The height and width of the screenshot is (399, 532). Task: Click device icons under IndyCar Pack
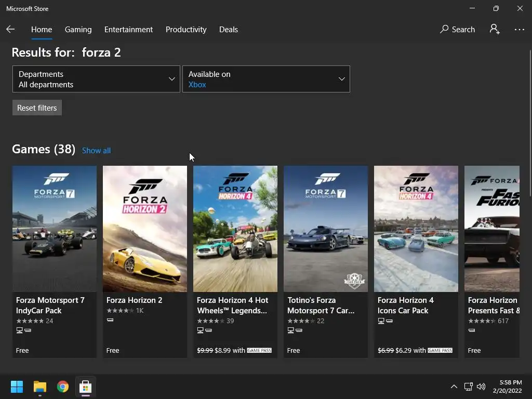coord(24,330)
